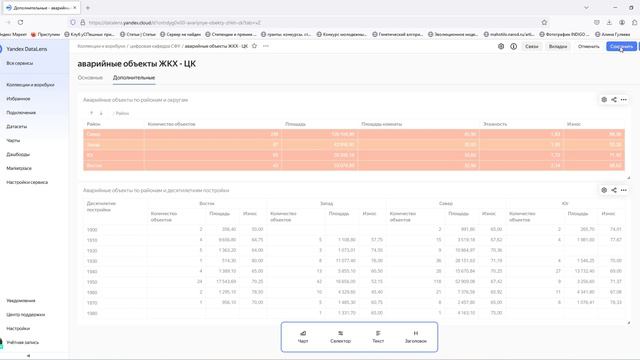Viewport: 640px width, 360px height.
Task: Open Избранное in the sidebar
Action: [x=18, y=99]
